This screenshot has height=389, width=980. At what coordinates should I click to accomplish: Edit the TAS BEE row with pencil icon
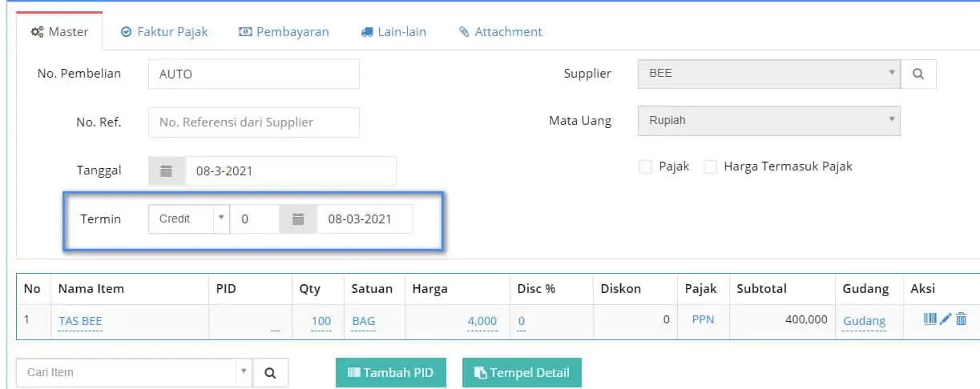pyautogui.click(x=946, y=319)
